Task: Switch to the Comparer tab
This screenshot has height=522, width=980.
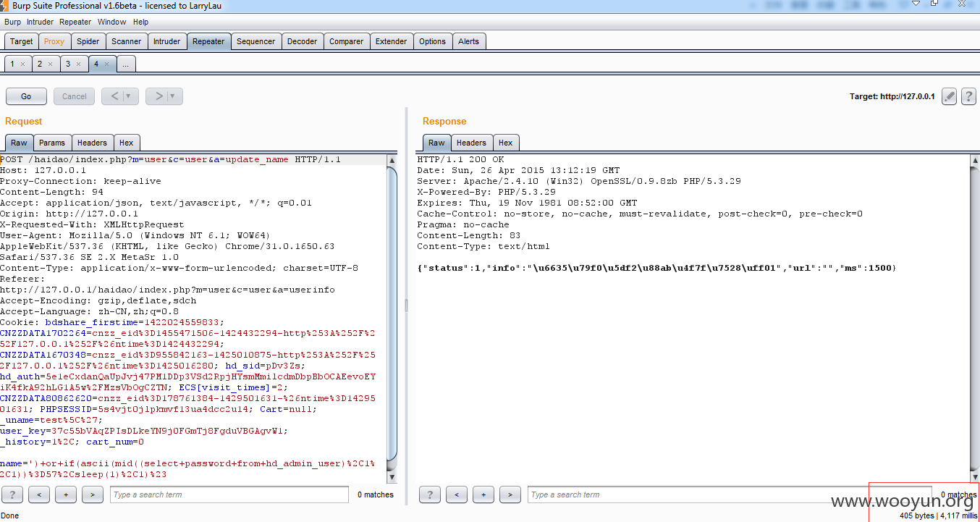Action: 347,41
